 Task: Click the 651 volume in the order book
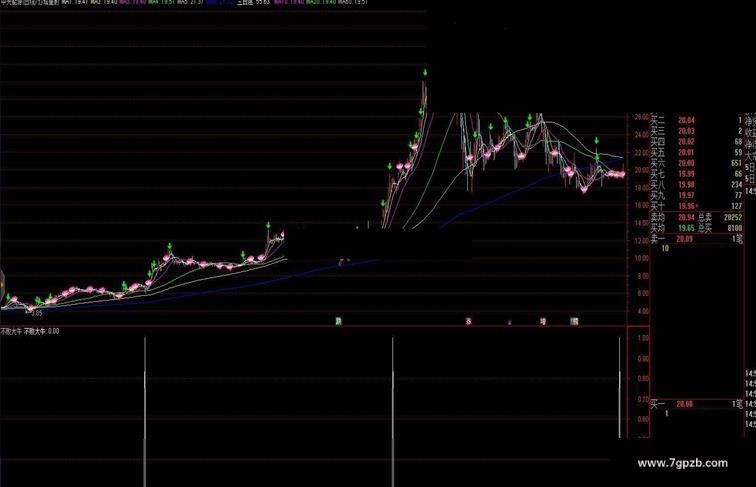coord(736,163)
